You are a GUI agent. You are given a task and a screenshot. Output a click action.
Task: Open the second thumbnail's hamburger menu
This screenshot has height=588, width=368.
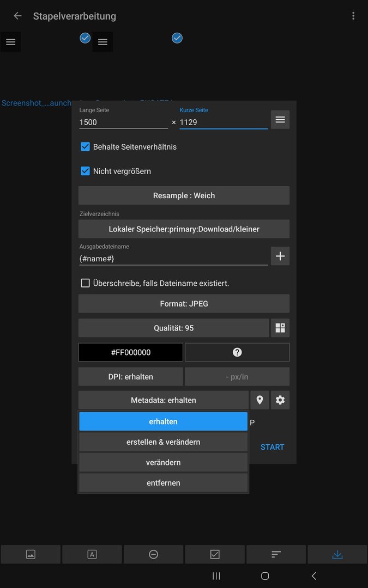(x=102, y=42)
